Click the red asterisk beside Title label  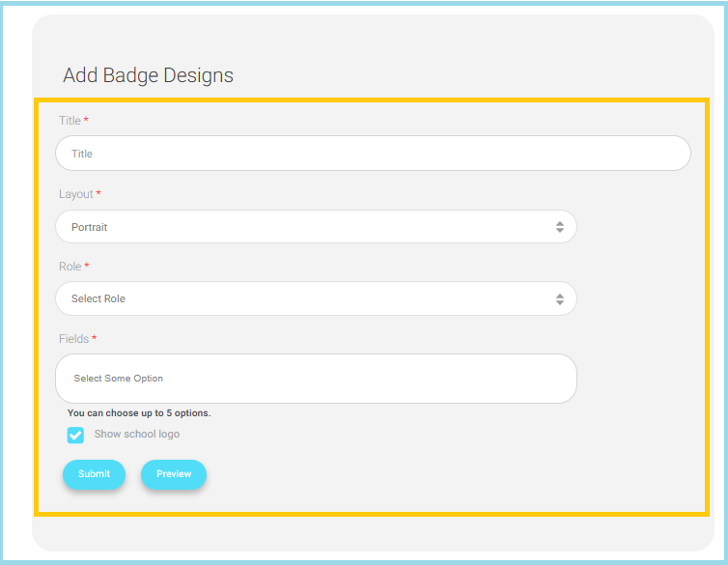(x=86, y=120)
